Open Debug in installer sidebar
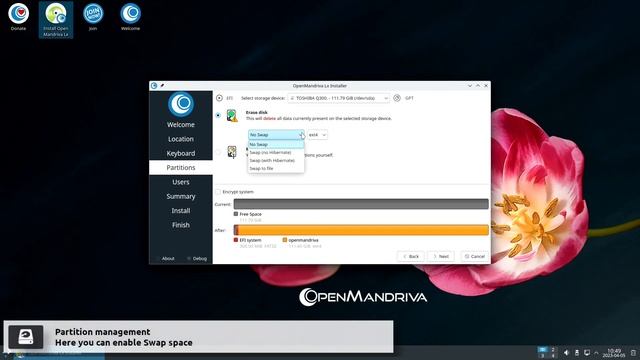The height and width of the screenshot is (360, 640). [x=197, y=258]
